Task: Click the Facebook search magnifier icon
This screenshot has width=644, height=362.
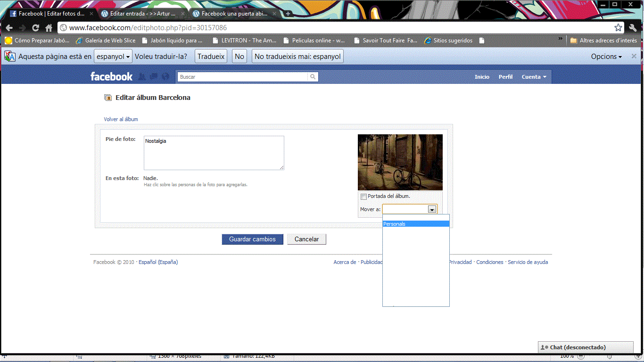Action: click(x=313, y=77)
